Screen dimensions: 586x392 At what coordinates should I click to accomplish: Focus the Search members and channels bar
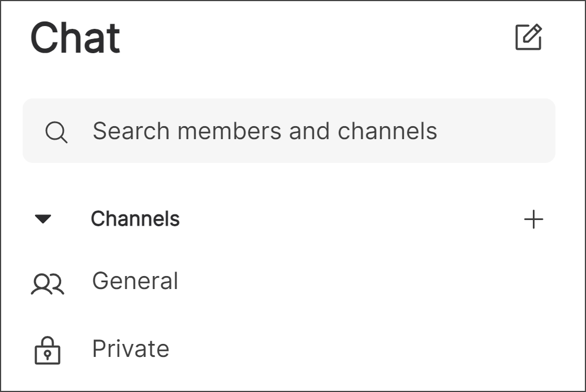(x=266, y=131)
